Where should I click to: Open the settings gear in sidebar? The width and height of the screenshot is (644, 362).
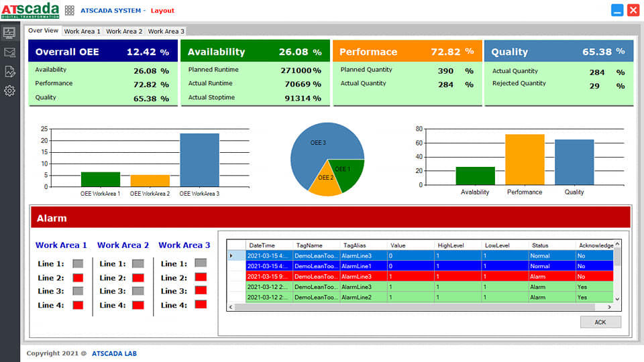click(x=9, y=91)
